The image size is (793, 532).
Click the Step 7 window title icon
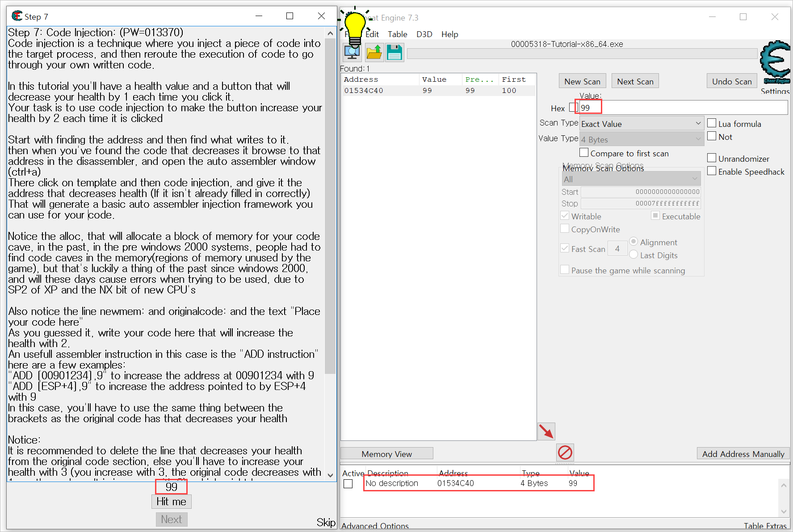pyautogui.click(x=17, y=16)
